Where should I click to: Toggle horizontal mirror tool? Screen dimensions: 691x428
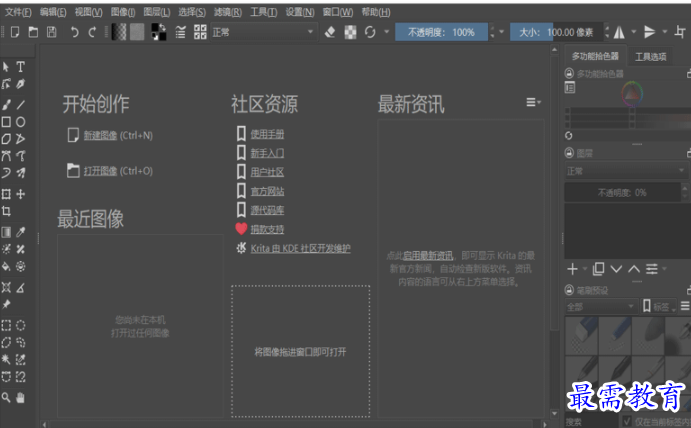click(x=619, y=32)
